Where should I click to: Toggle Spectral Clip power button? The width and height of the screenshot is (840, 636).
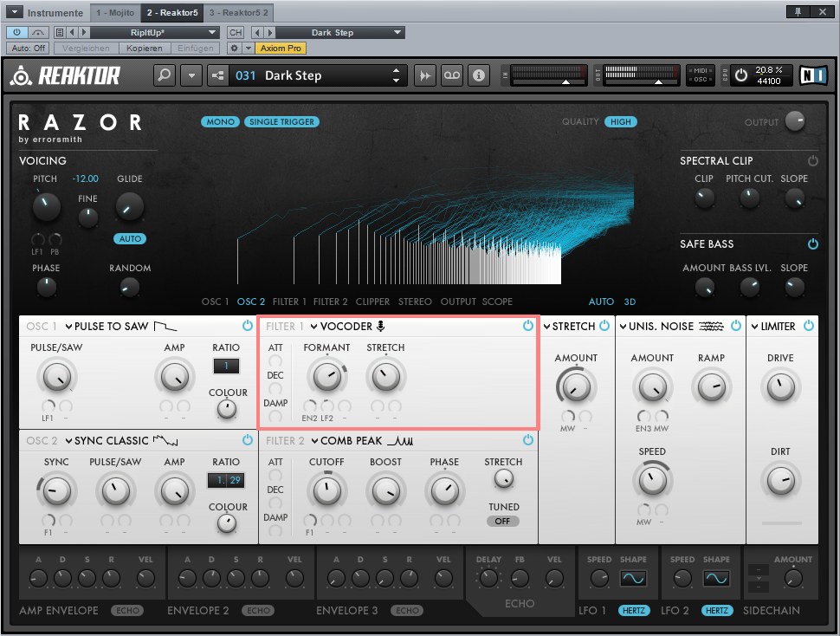tap(813, 161)
